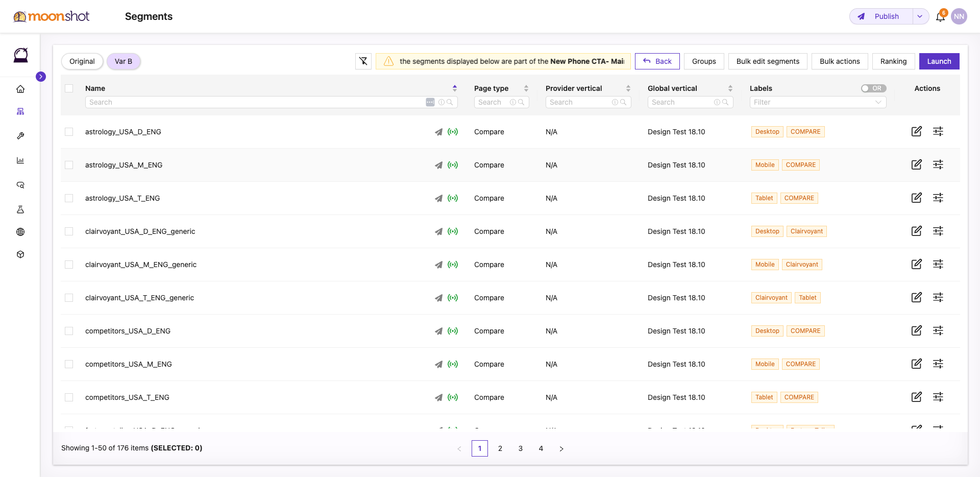Go to page 3
The image size is (980, 477).
click(521, 448)
